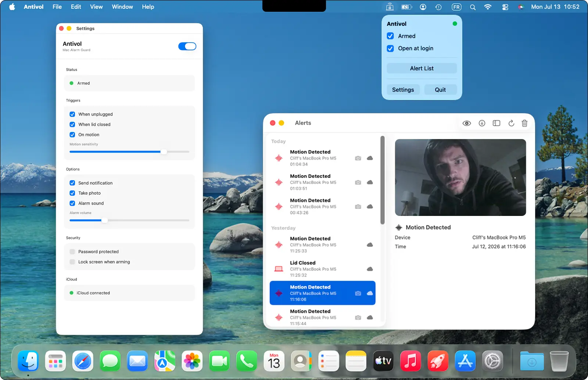Uncheck When lid closed trigger
This screenshot has height=380, width=588.
[72, 125]
